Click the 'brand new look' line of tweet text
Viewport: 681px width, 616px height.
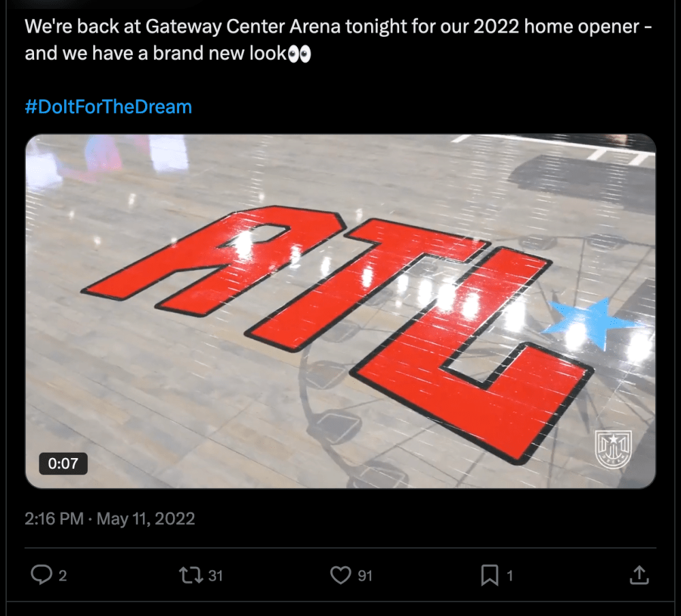pos(168,54)
